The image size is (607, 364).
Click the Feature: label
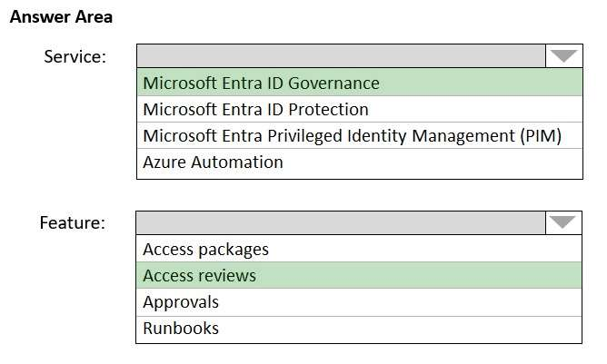tap(72, 222)
